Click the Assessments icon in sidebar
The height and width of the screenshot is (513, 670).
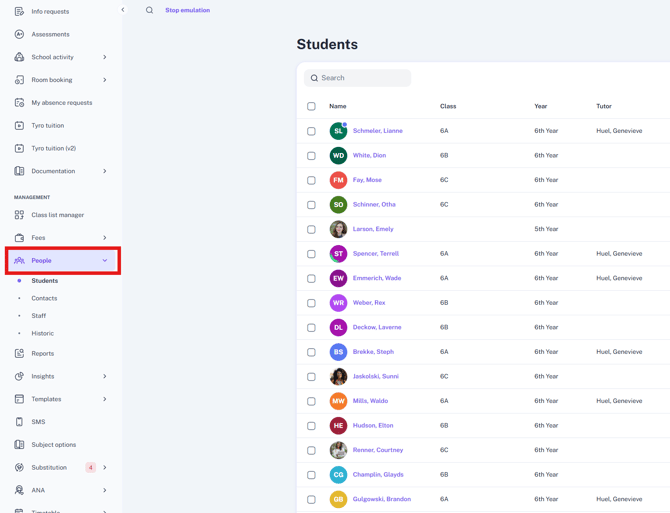click(x=19, y=34)
